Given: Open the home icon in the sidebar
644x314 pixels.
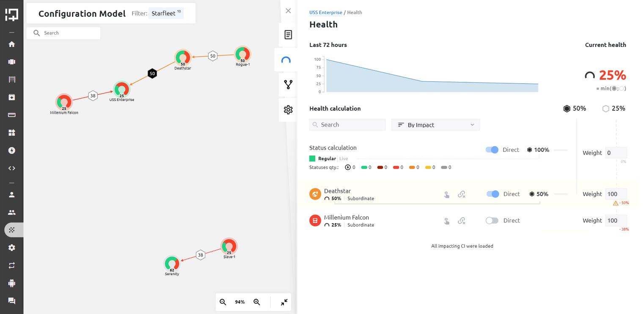Looking at the screenshot, I should coord(12,44).
